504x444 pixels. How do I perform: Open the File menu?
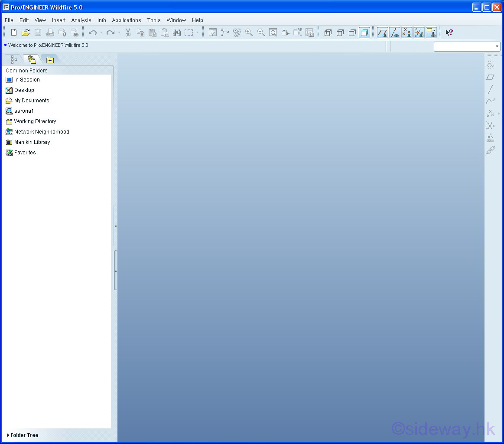click(x=9, y=20)
